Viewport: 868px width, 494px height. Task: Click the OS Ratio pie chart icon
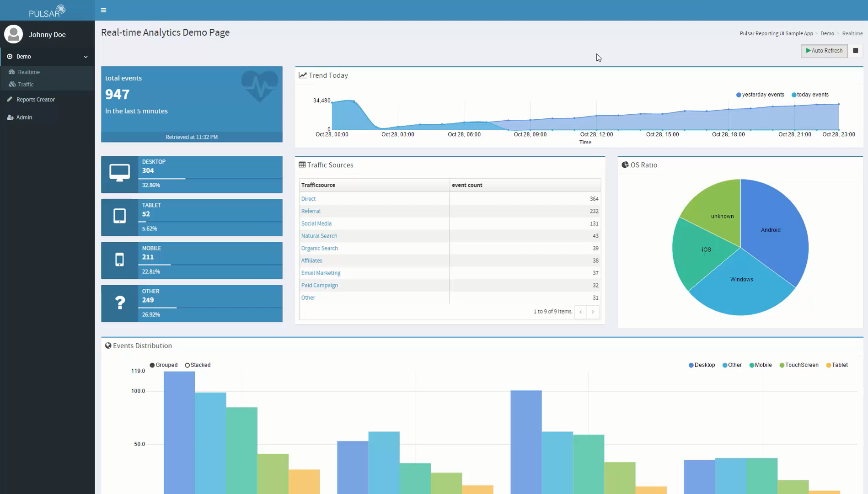tap(625, 165)
